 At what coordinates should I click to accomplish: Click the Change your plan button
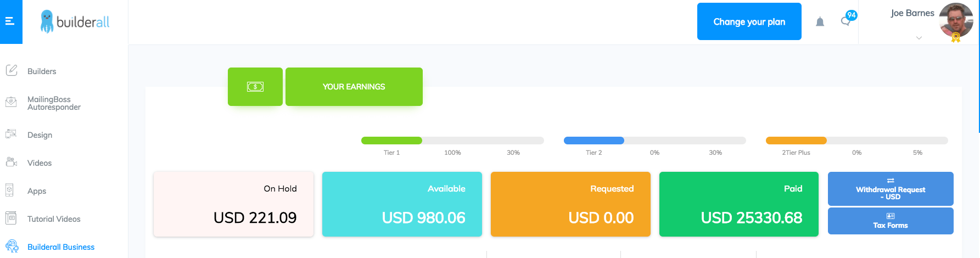pyautogui.click(x=749, y=22)
